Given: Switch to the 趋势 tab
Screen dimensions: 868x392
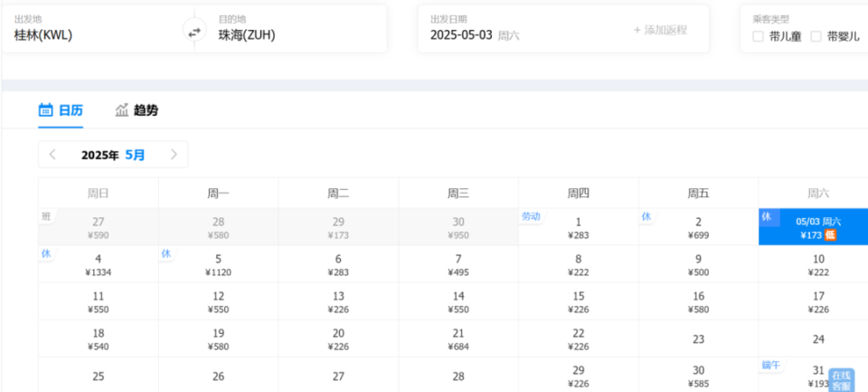Looking at the screenshot, I should (x=137, y=110).
